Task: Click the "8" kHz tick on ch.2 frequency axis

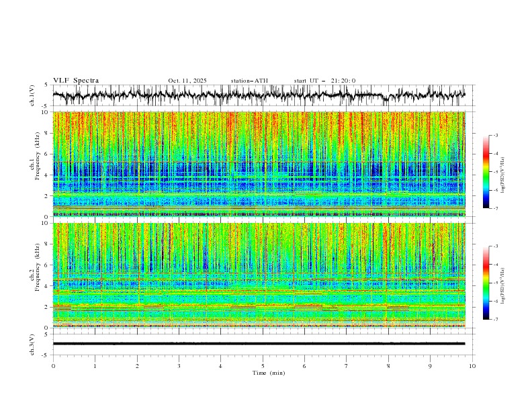Action: coord(47,244)
